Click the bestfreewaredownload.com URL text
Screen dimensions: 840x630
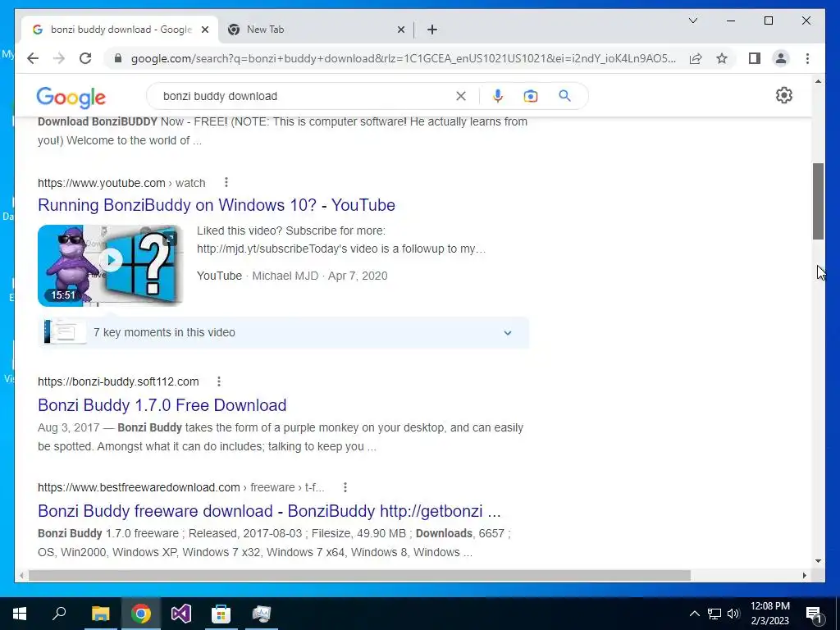click(181, 487)
